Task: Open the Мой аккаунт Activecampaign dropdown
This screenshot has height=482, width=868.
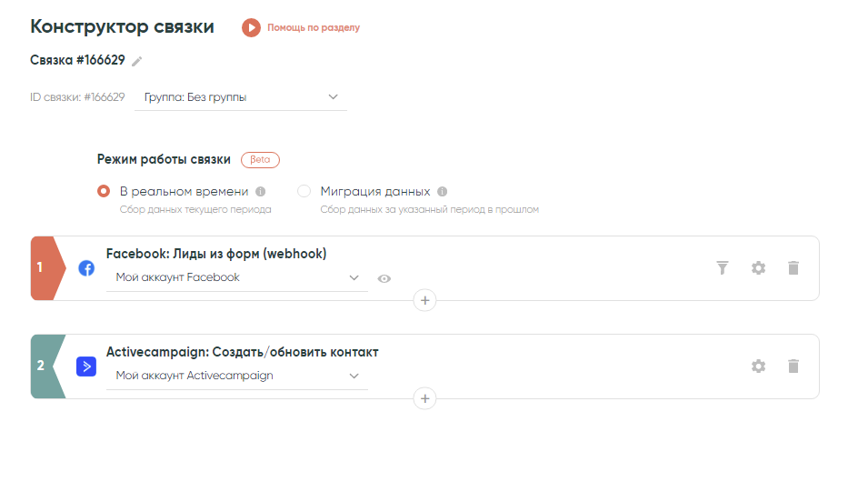Action: pos(237,376)
